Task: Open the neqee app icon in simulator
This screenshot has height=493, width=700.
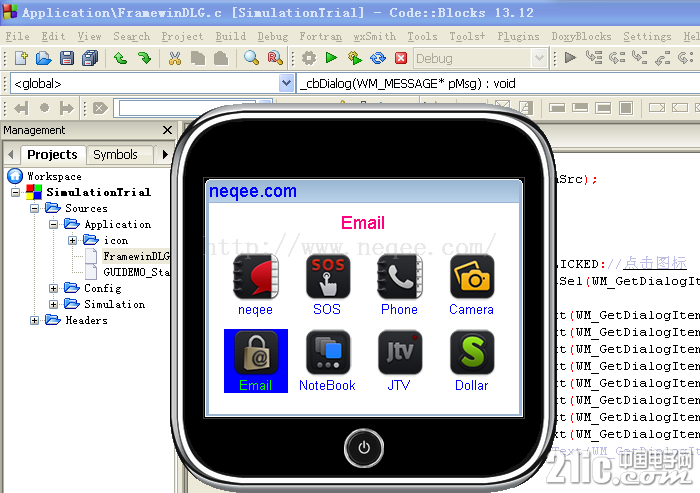Action: coord(255,277)
